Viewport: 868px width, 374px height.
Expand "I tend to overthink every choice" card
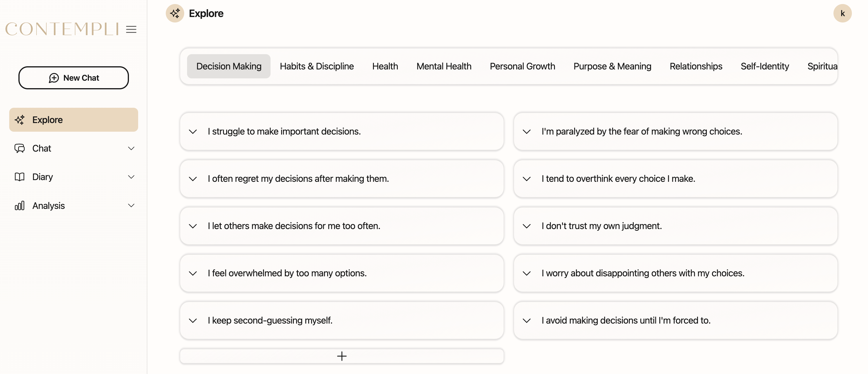(x=526, y=179)
